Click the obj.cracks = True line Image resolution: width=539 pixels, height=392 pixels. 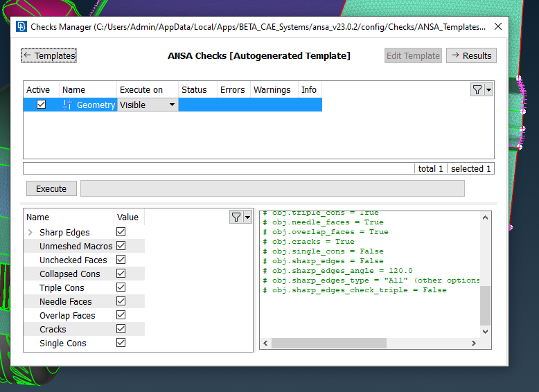pos(308,242)
